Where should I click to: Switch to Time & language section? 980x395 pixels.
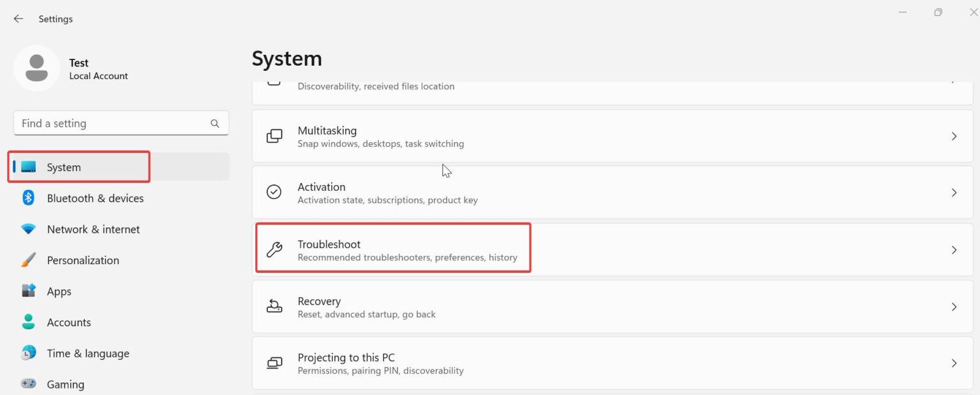click(88, 353)
